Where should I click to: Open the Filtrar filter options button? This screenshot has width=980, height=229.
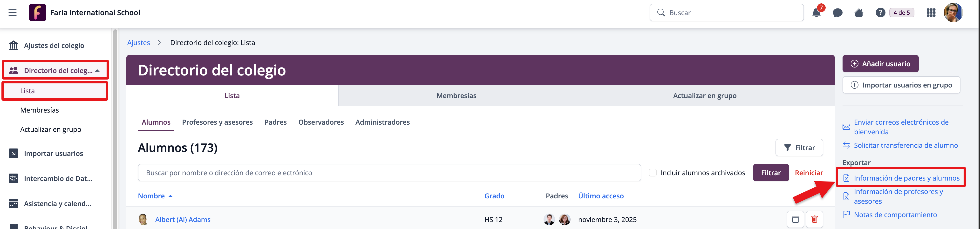[799, 148]
